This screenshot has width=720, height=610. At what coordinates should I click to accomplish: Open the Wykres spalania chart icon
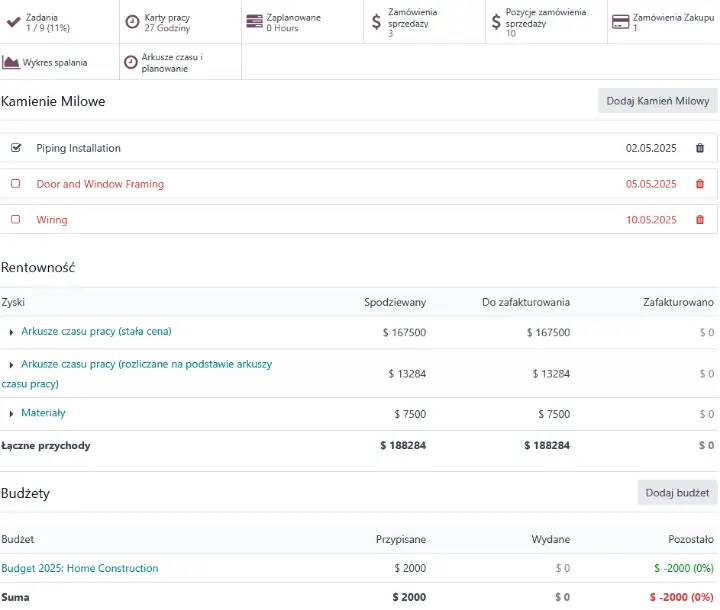click(11, 62)
